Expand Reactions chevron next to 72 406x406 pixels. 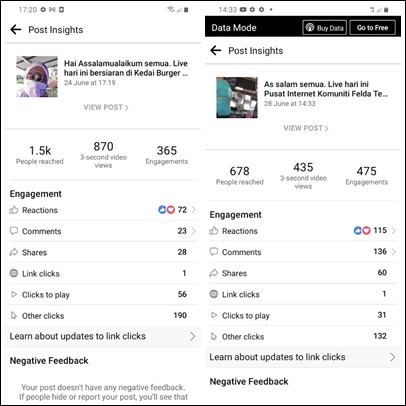[194, 210]
